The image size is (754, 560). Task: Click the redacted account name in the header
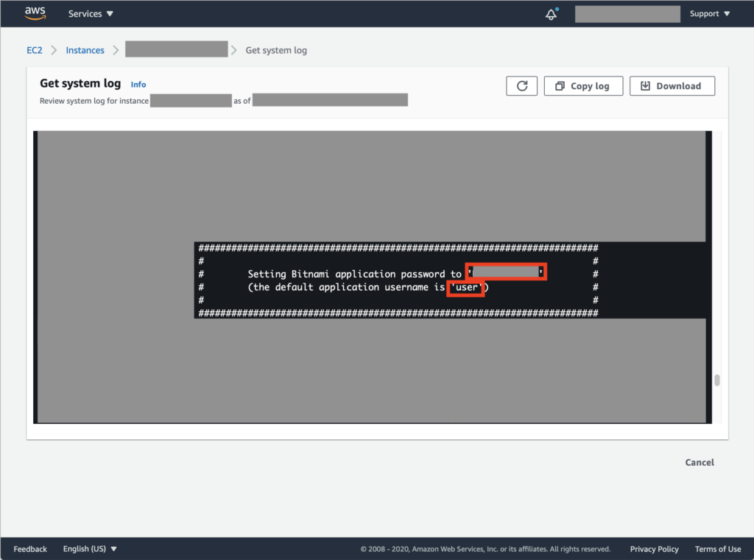[x=627, y=14]
